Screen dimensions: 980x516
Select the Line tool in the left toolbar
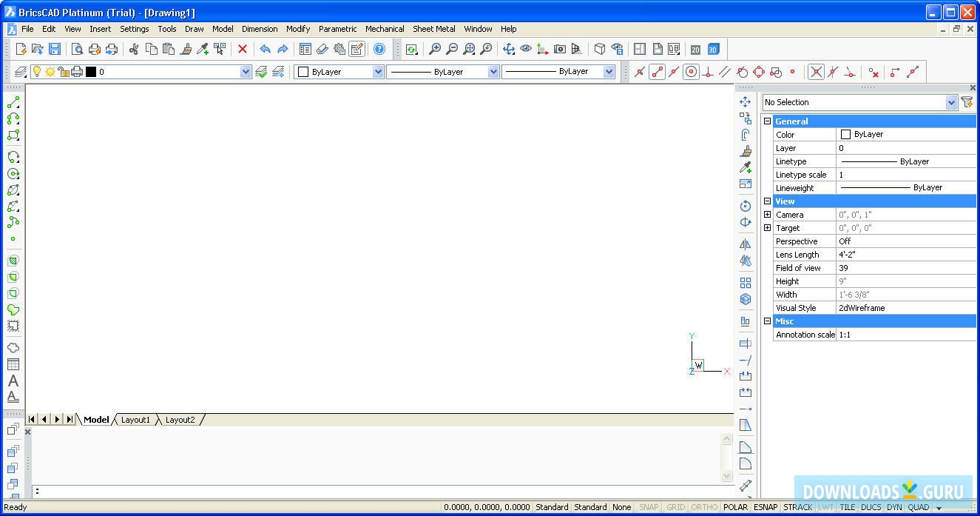(x=13, y=102)
